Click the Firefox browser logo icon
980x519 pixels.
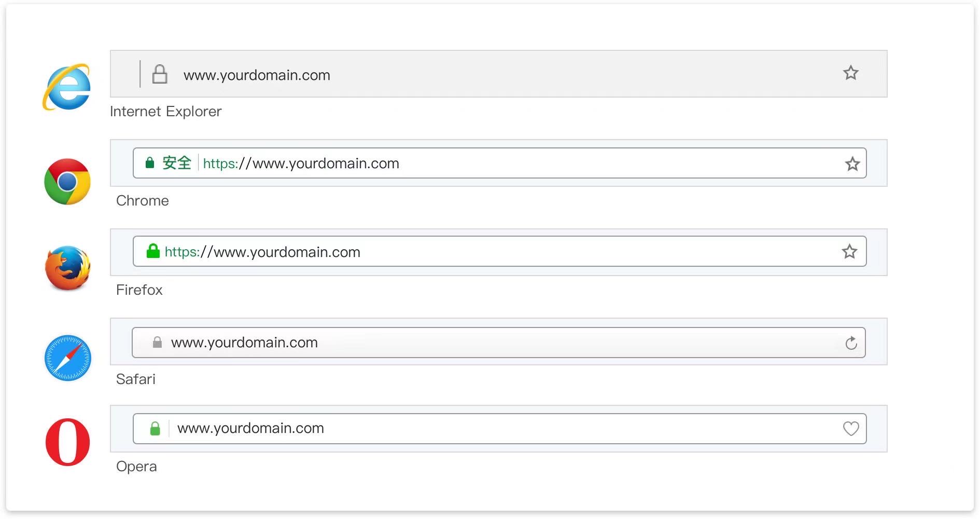(67, 268)
